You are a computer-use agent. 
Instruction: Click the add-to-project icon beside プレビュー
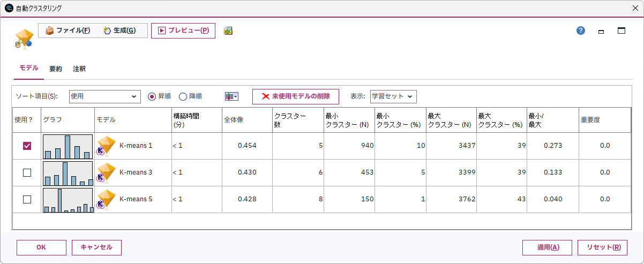tap(228, 31)
